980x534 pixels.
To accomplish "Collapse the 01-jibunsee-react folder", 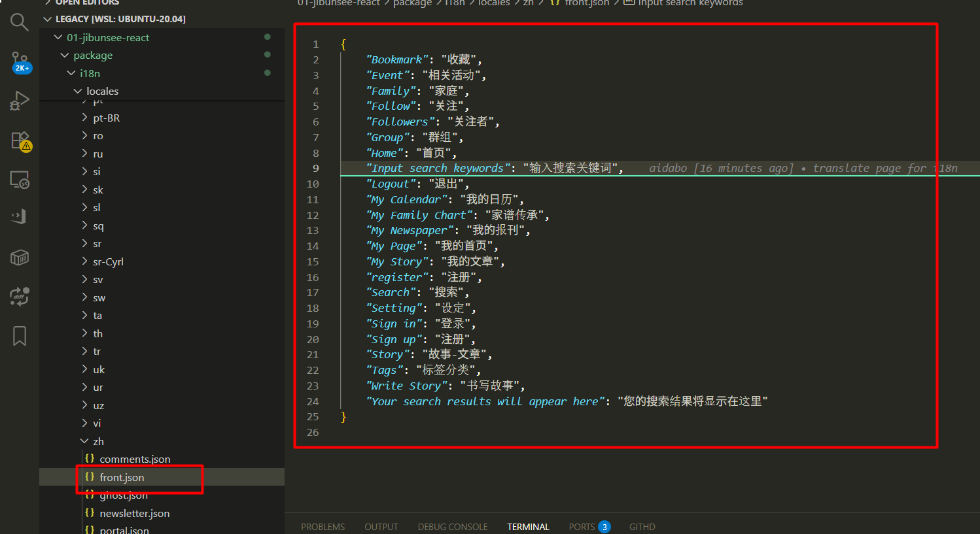I will coord(108,38).
